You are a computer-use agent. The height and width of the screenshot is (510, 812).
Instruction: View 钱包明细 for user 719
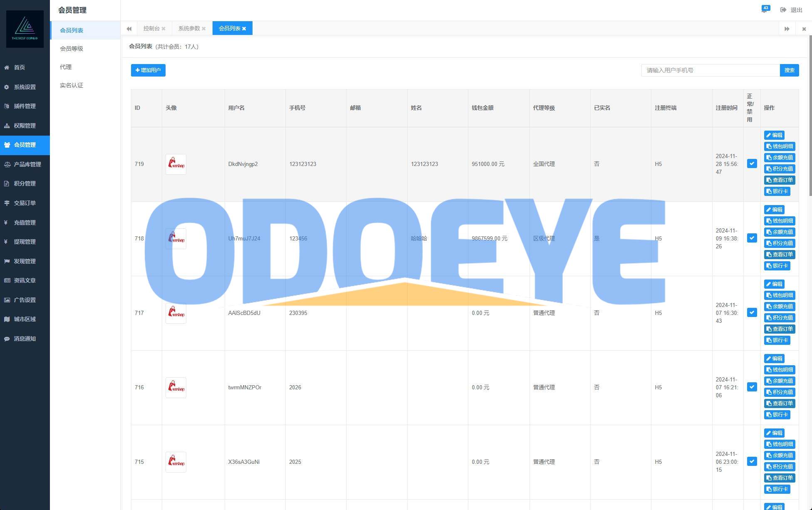click(780, 146)
